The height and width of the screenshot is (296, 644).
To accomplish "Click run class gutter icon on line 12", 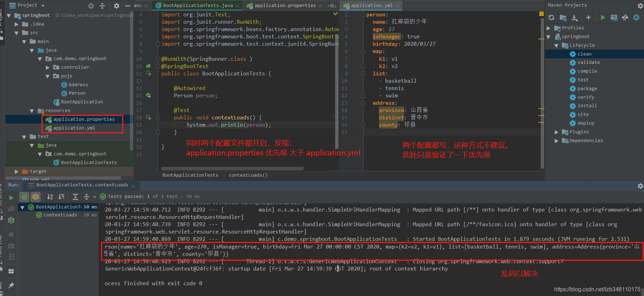I will coord(148,73).
